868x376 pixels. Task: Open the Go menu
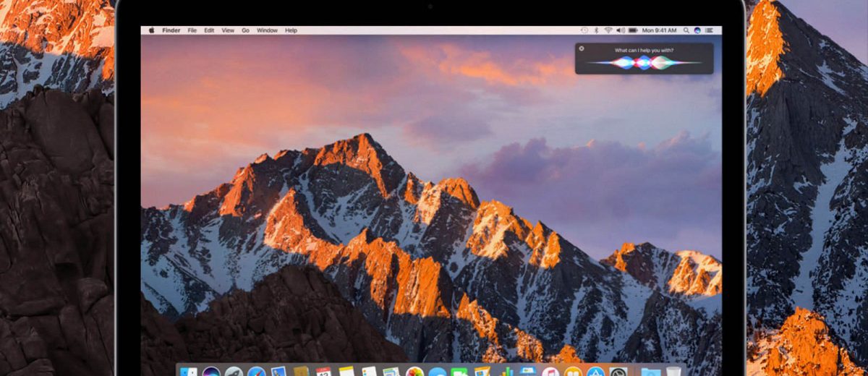(x=246, y=30)
